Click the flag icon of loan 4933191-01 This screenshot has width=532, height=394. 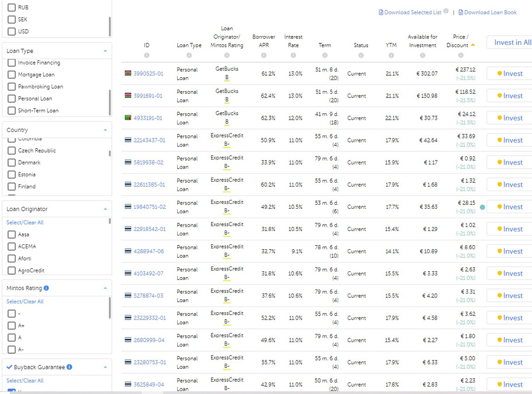(x=128, y=117)
